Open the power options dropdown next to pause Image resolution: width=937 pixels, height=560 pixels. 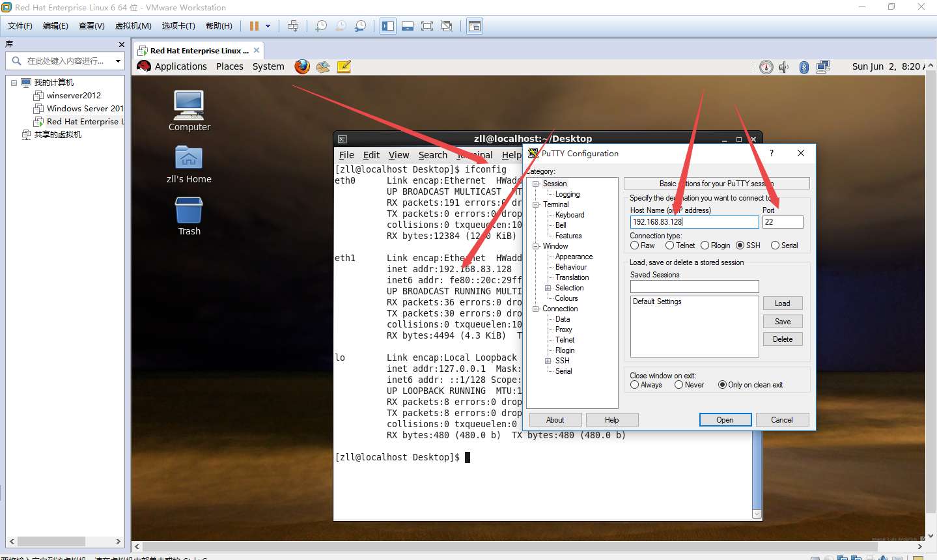click(268, 26)
